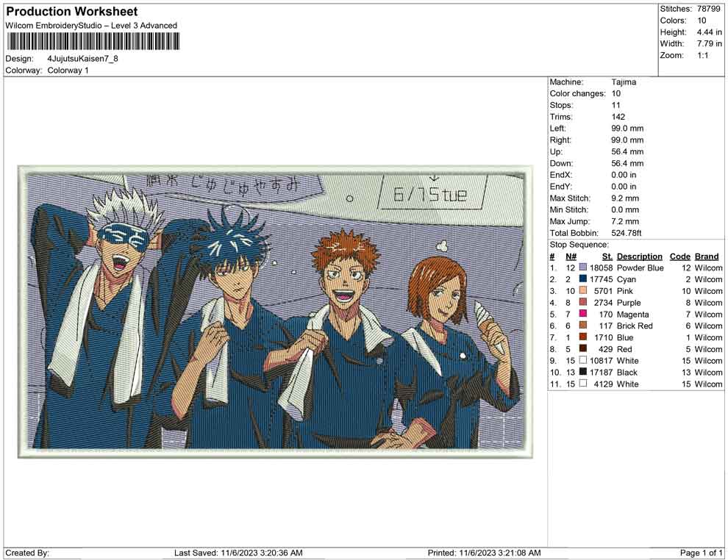Select the Pink swatch in stop 3
This screenshot has height=560, width=728.
click(x=582, y=291)
